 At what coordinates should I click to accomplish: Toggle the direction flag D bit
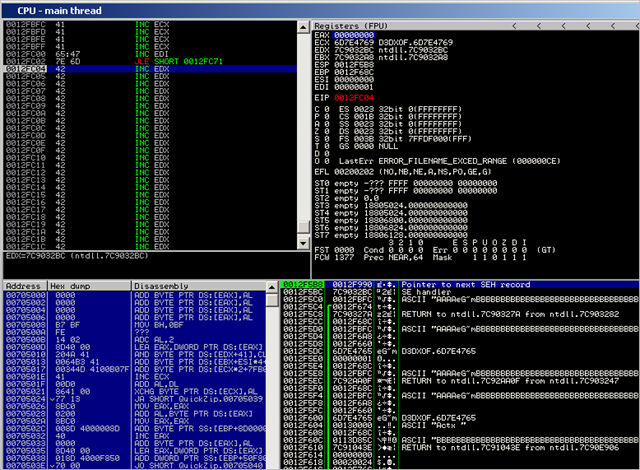click(328, 153)
